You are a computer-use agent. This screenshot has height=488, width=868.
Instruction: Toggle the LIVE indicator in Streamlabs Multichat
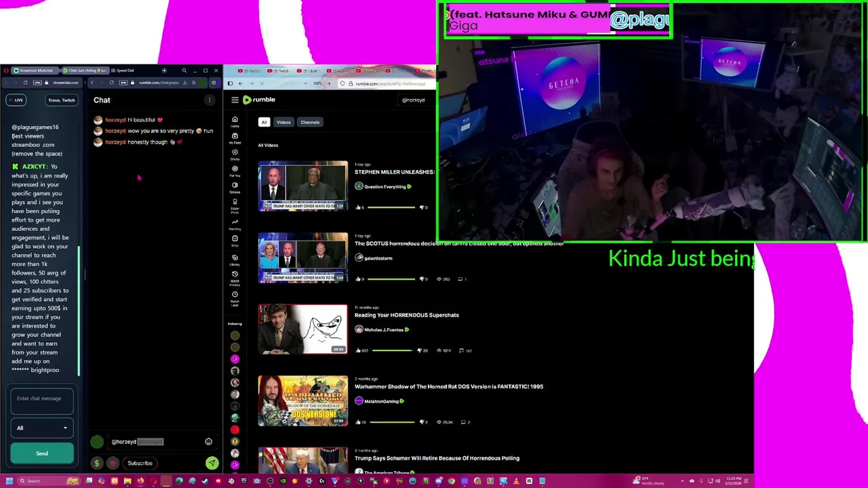click(16, 100)
